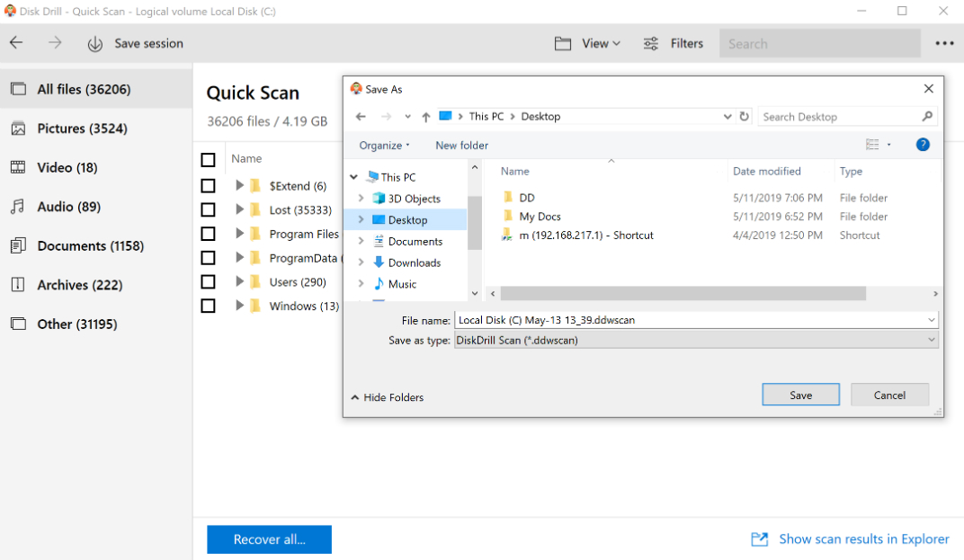Open the recent locations dropdown arrow
This screenshot has height=560, width=964.
coord(407,117)
